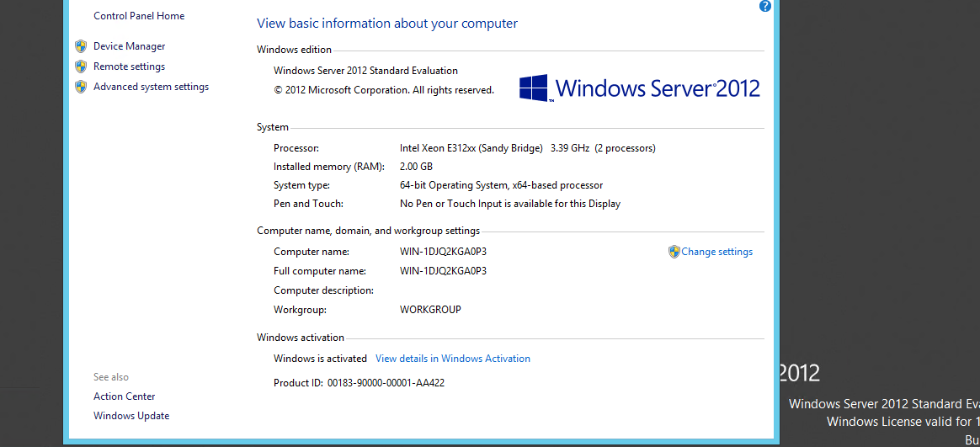Click the Windows is activated text
This screenshot has height=447, width=980.
click(320, 359)
